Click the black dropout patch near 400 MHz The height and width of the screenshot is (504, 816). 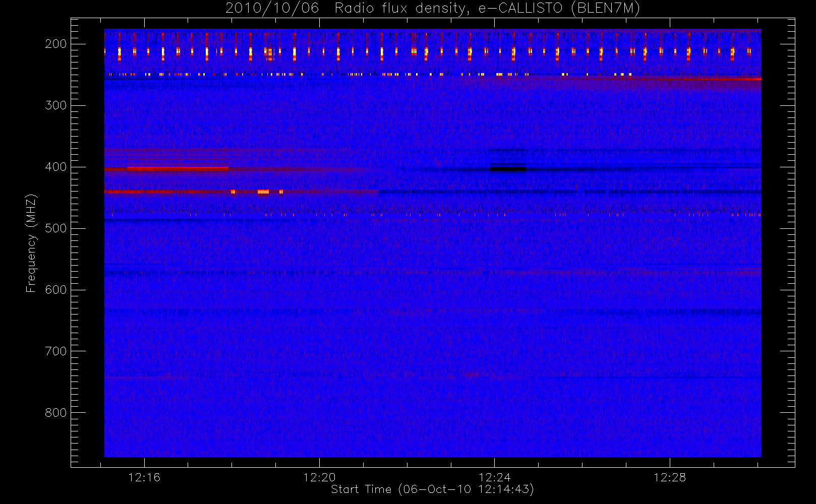pyautogui.click(x=509, y=169)
